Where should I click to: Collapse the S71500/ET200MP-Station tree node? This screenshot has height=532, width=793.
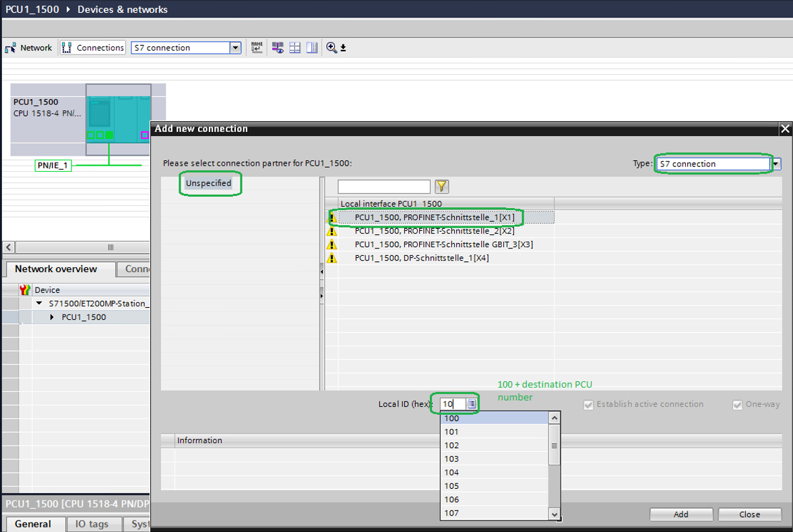point(39,304)
